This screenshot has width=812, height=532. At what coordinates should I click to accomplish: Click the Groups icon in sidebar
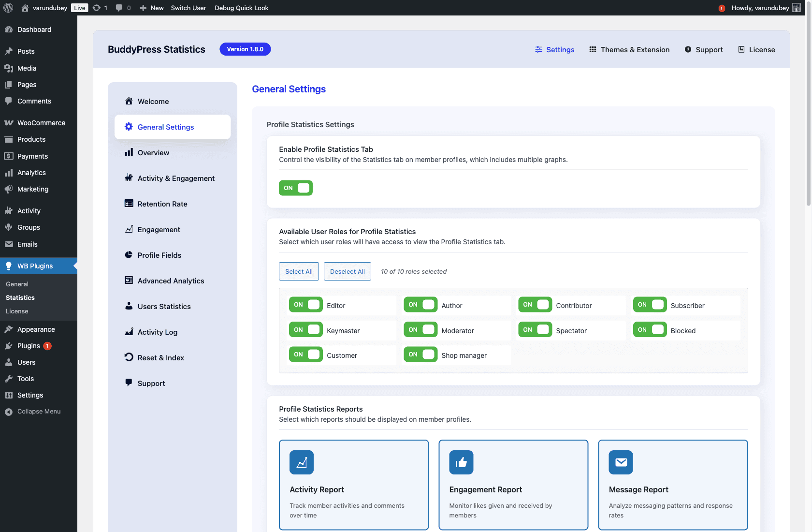coord(9,227)
